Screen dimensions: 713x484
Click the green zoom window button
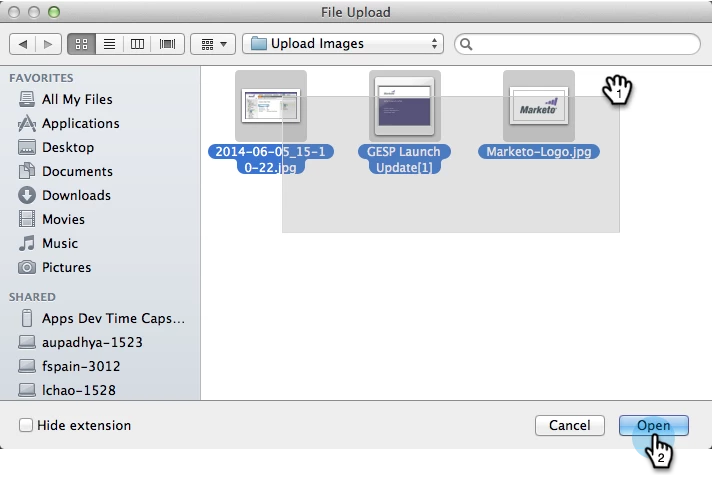coord(54,12)
